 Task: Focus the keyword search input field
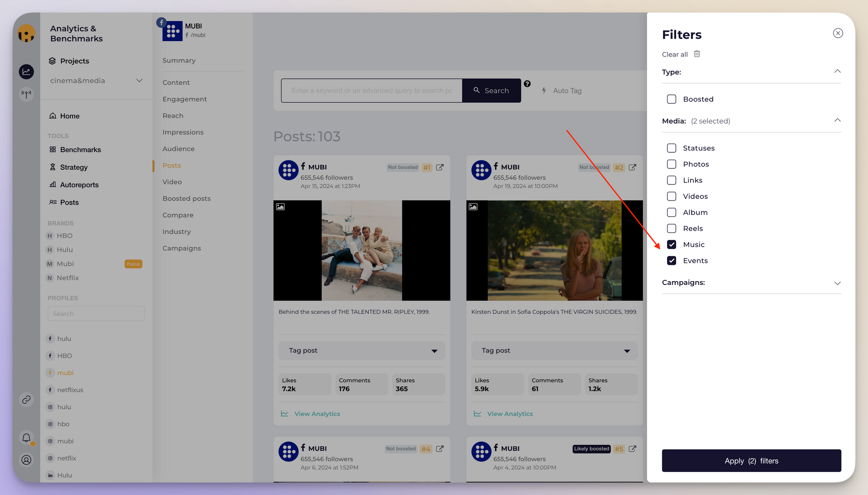tap(372, 91)
